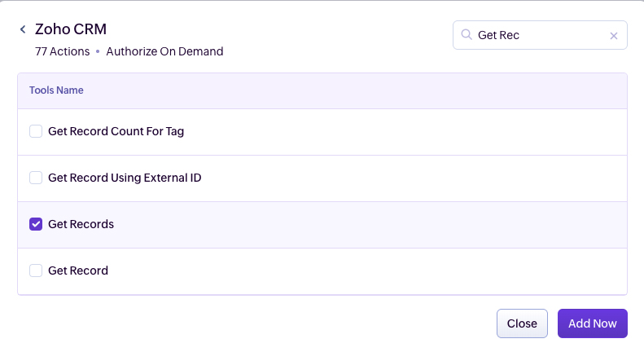Place cursor after 'Get Rec' search text

click(x=521, y=35)
